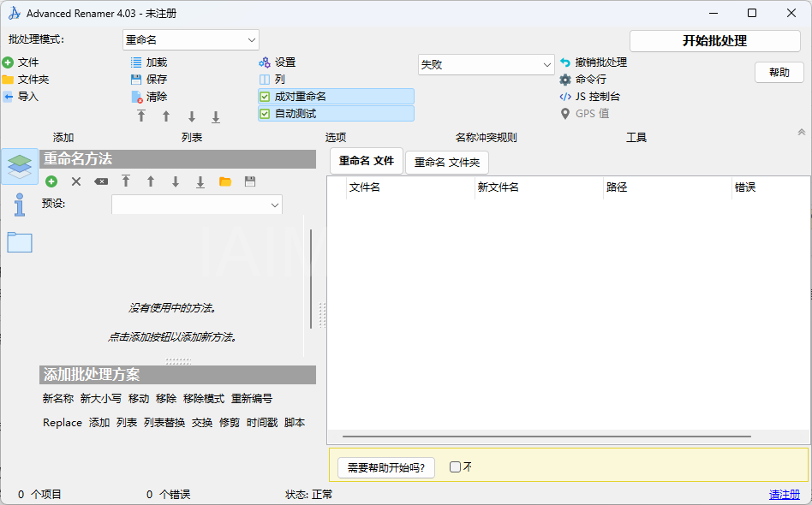Click the 错误 column header
Screen dimensions: 812x505
coord(771,187)
